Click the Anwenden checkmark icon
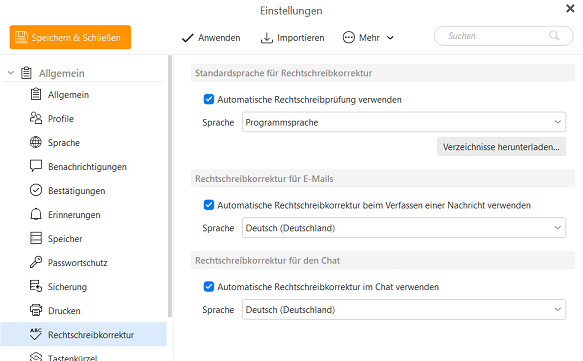 [x=188, y=38]
